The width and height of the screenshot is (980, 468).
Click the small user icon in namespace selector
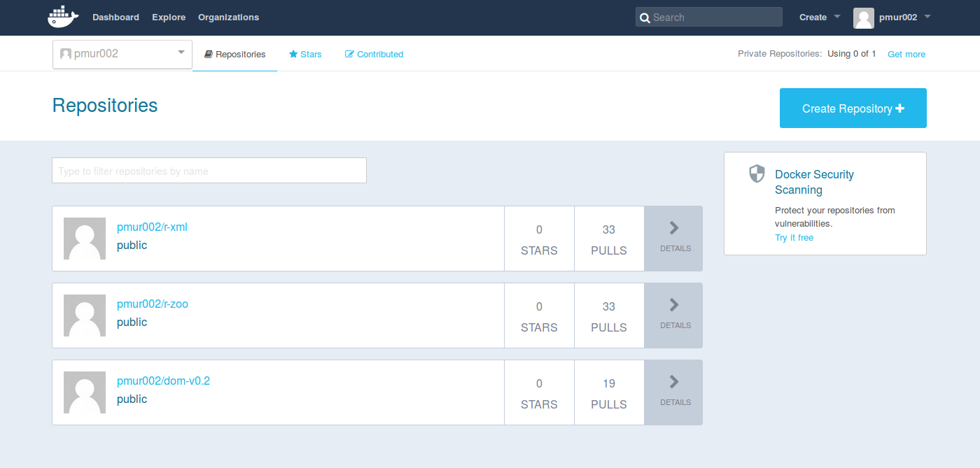pyautogui.click(x=66, y=54)
